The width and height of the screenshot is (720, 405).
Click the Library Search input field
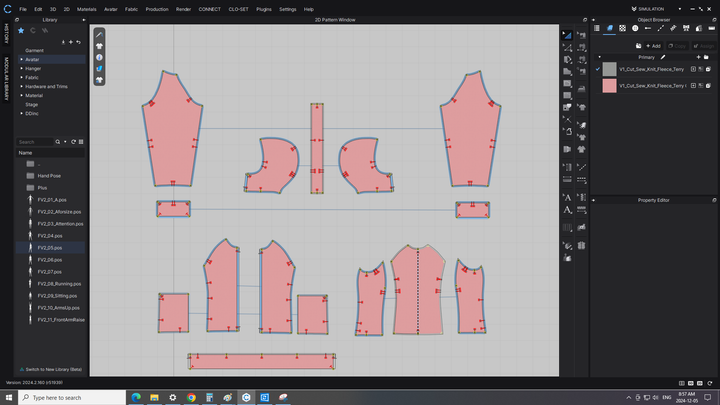point(35,142)
